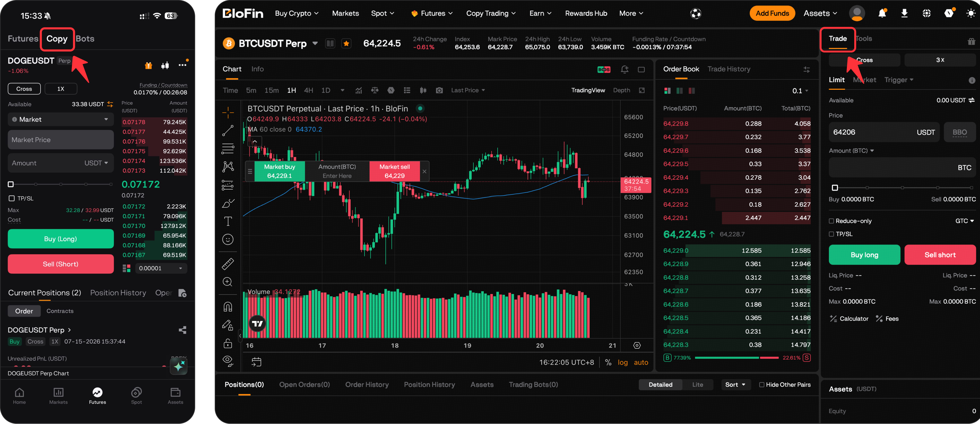Switch positions view to Lite

[x=697, y=385]
